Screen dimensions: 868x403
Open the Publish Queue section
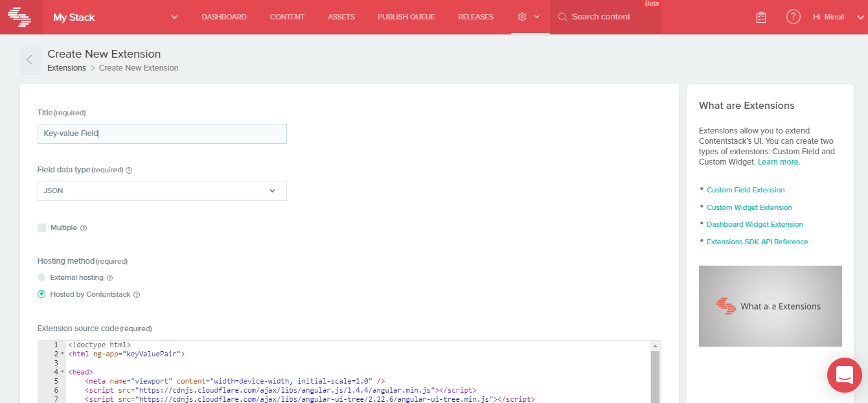(407, 17)
